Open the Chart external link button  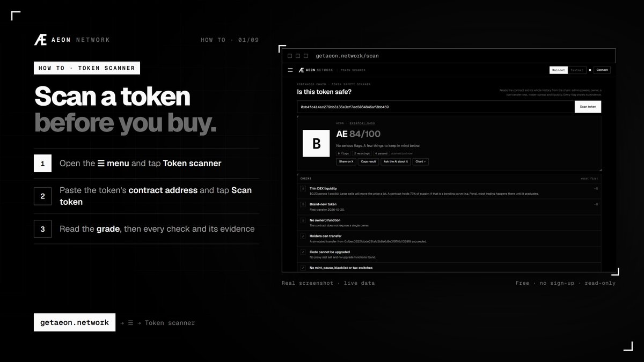pos(421,161)
